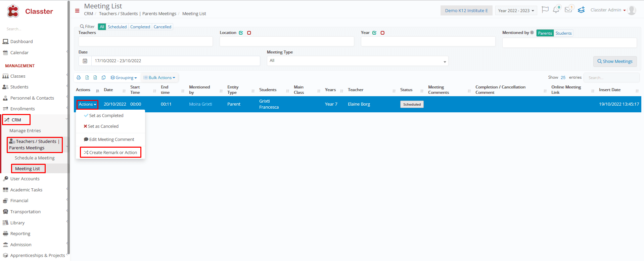Click the table Search field

(611, 78)
